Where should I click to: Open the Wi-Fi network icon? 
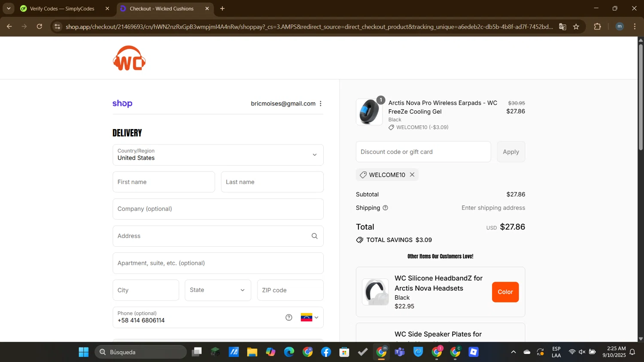(572, 352)
